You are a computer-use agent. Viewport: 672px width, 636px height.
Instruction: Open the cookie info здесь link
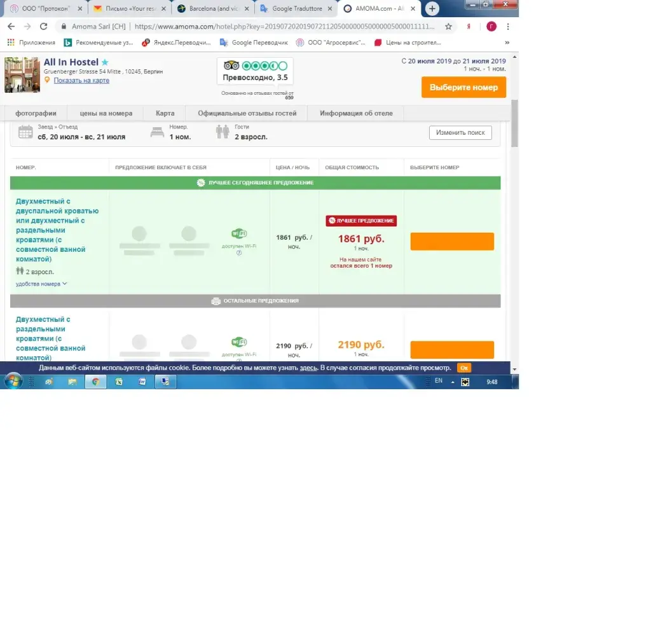click(308, 368)
